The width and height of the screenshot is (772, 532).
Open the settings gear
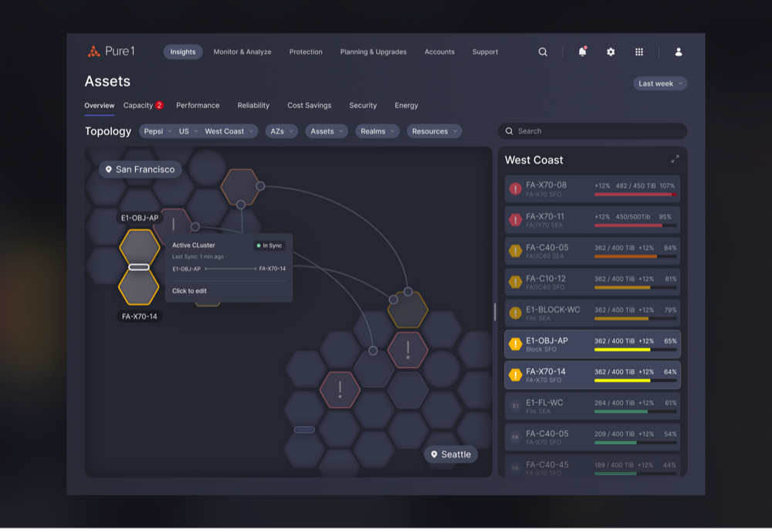[x=611, y=52]
